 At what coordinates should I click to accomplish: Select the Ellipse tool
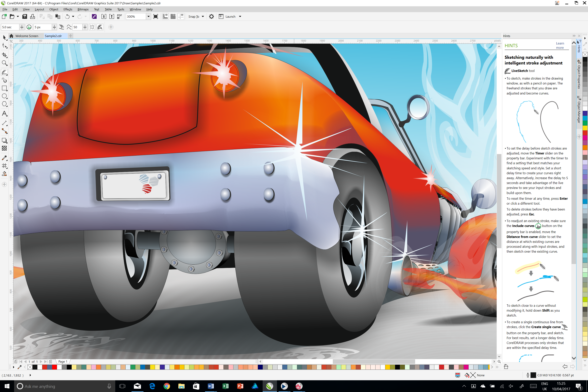pos(4,96)
